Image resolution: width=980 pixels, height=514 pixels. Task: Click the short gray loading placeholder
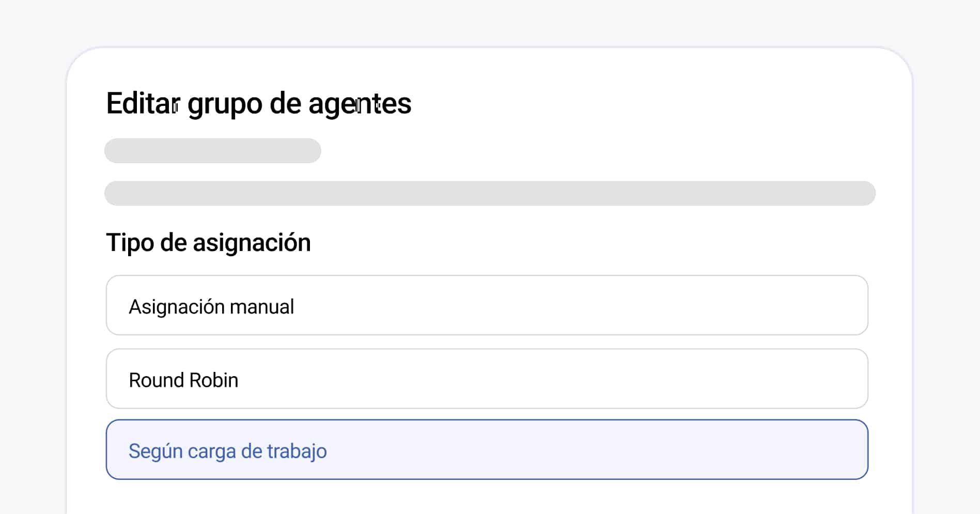point(212,151)
